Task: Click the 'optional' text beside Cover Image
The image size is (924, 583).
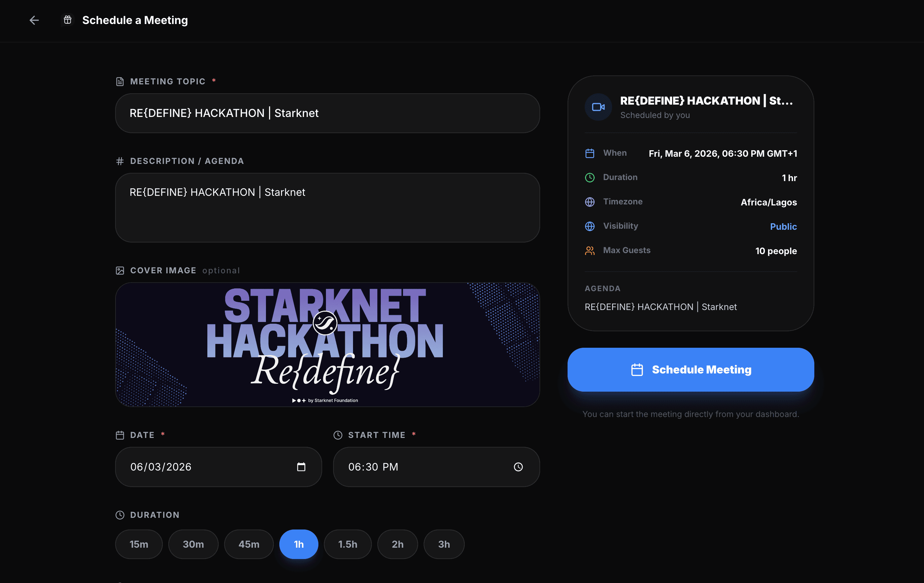Action: pos(221,270)
